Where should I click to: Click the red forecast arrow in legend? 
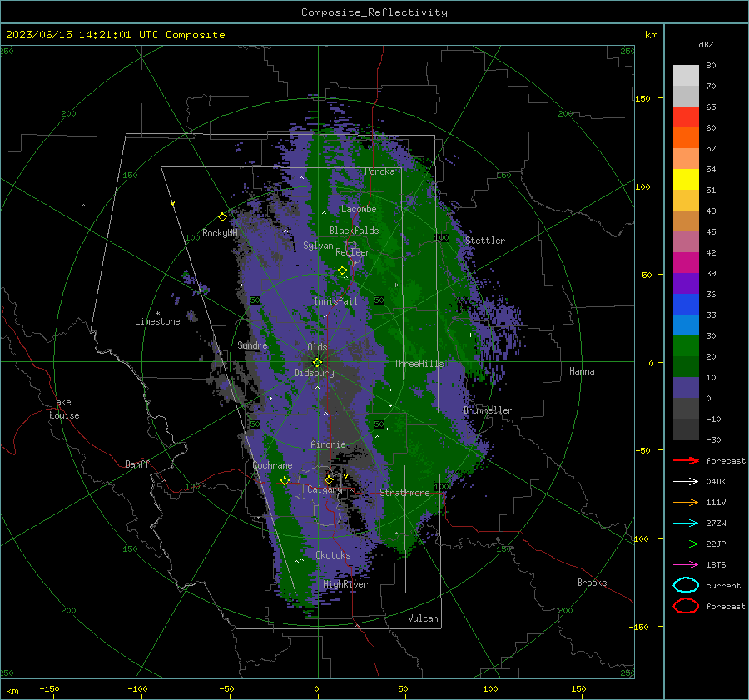(x=686, y=460)
